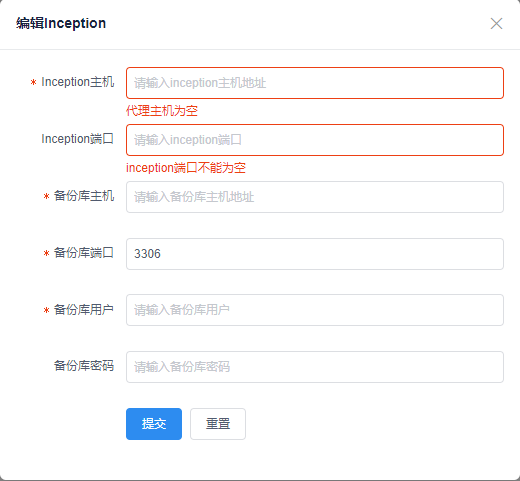Focus the 备份库用户 input field
Screen dimensions: 520x481
[315, 310]
